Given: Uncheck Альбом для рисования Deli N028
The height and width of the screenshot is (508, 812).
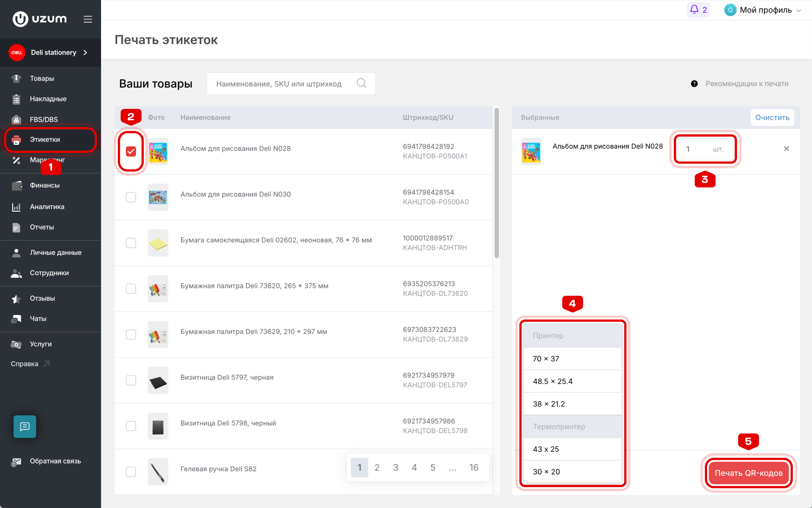Looking at the screenshot, I should pos(131,151).
